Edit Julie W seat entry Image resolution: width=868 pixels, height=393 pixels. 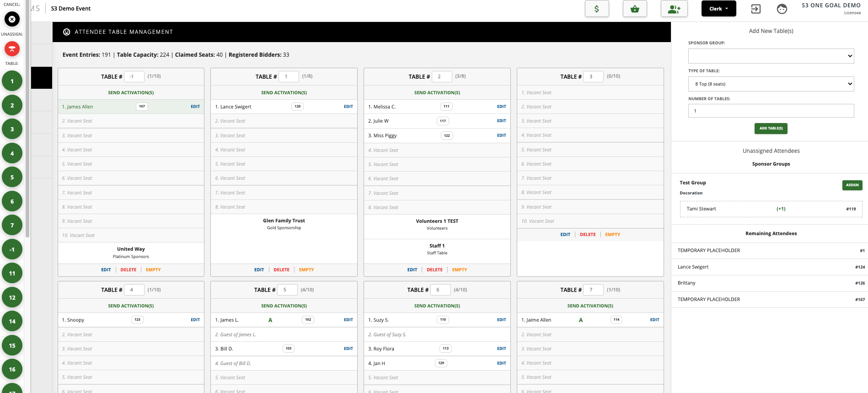coord(502,121)
